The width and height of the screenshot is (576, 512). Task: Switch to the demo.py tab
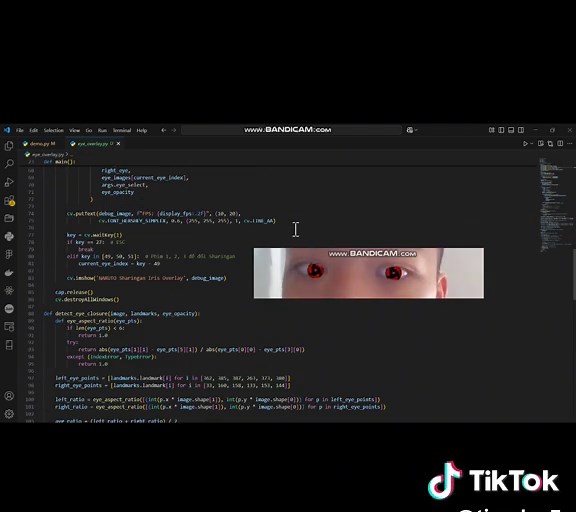coord(42,144)
